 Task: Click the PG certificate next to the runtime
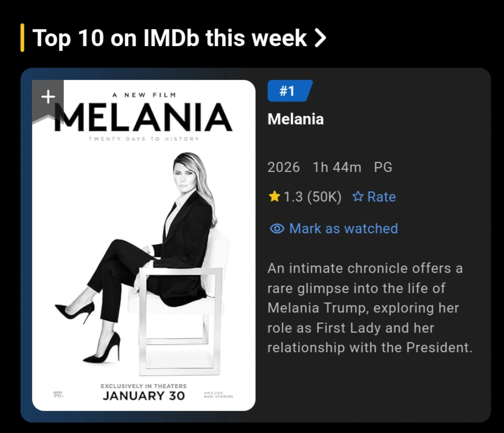[384, 167]
